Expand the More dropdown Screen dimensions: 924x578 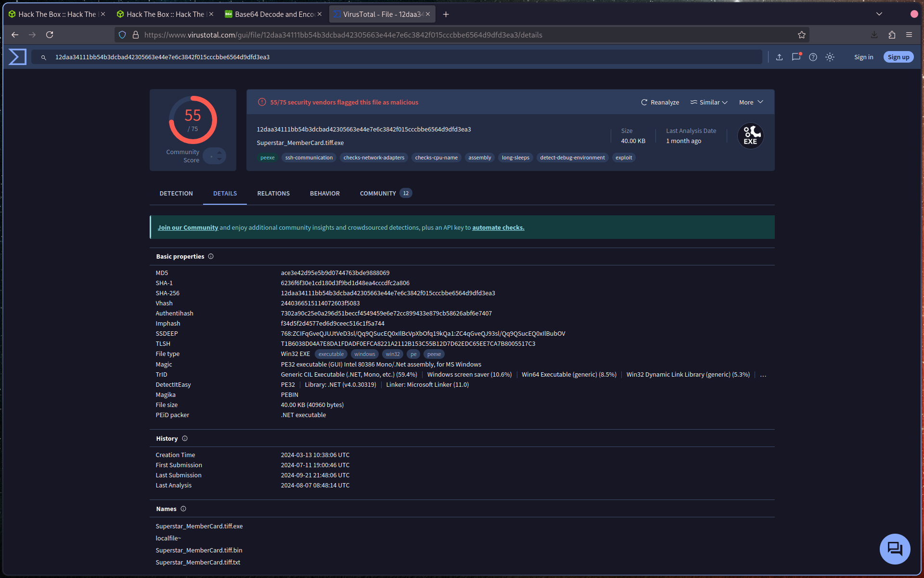[751, 102]
